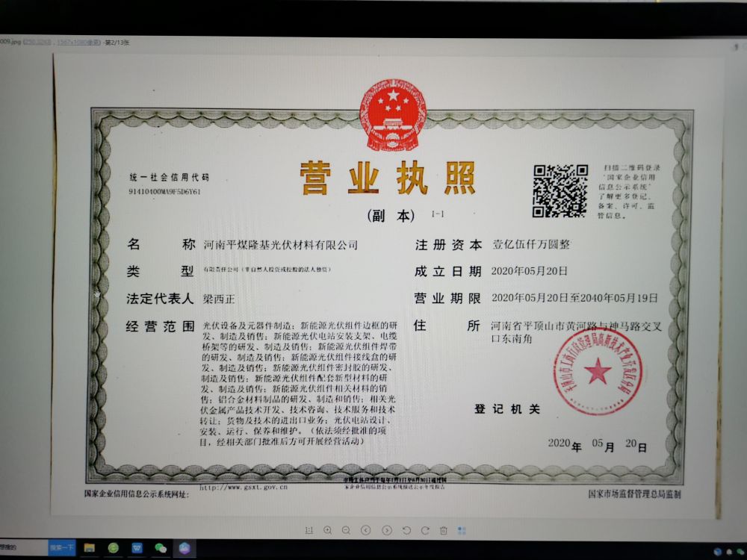
Task: Delete the image with the trash icon
Action: [x=444, y=530]
